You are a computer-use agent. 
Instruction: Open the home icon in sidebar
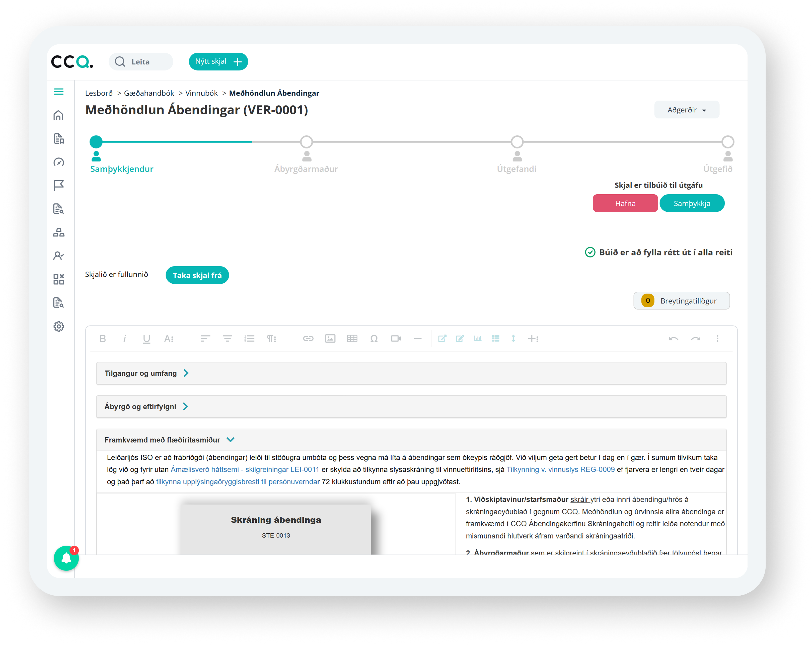tap(58, 115)
